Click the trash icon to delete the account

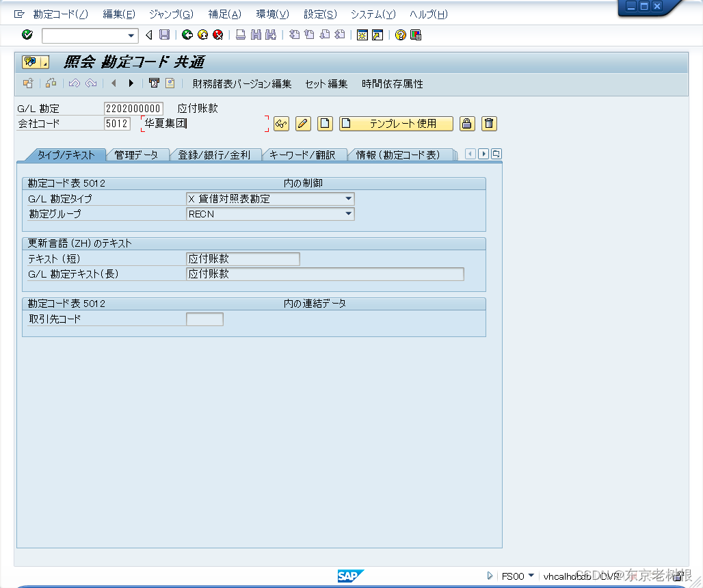point(488,124)
